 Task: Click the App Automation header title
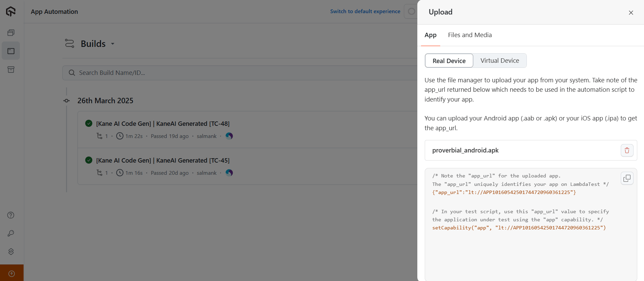tap(54, 11)
